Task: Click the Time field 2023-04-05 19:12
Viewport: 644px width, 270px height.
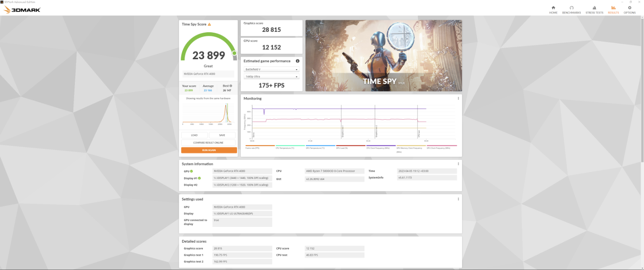Action: pyautogui.click(x=427, y=171)
